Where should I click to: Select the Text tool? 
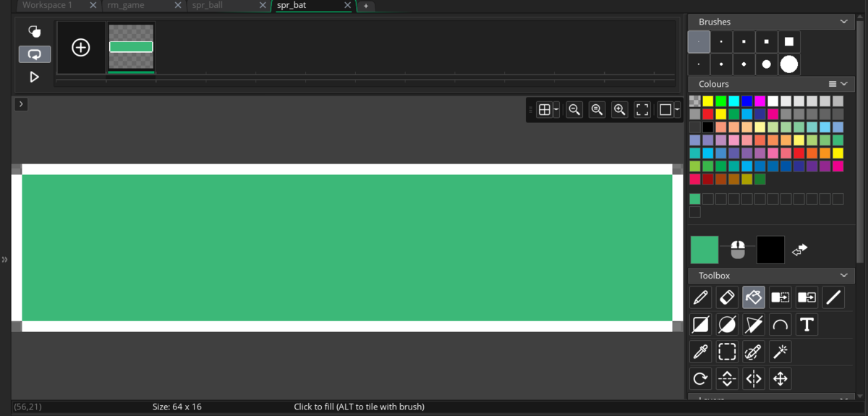[x=807, y=324]
